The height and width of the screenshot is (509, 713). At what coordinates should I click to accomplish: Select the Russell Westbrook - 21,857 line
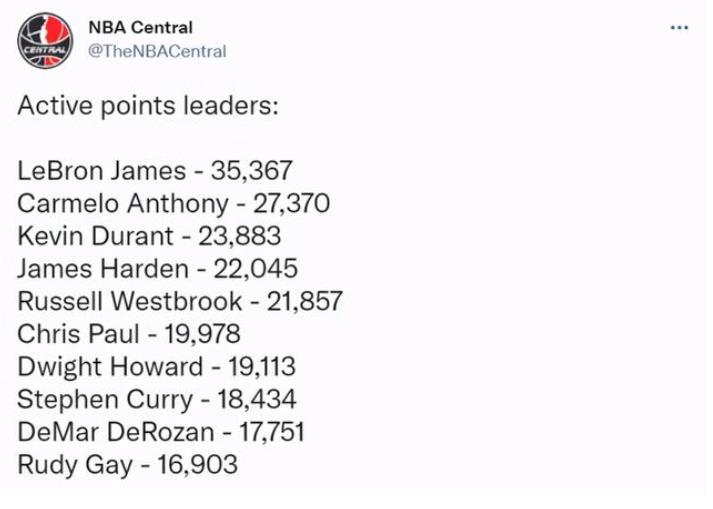pos(180,301)
